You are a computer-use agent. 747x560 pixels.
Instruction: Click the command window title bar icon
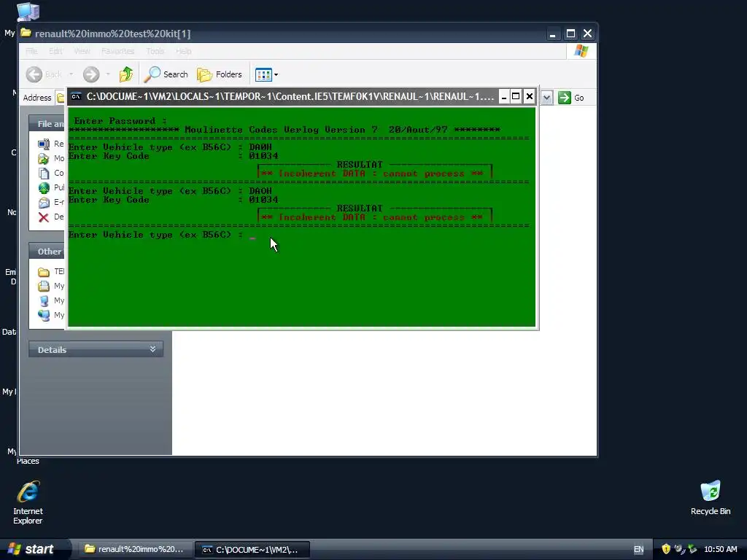(x=76, y=97)
